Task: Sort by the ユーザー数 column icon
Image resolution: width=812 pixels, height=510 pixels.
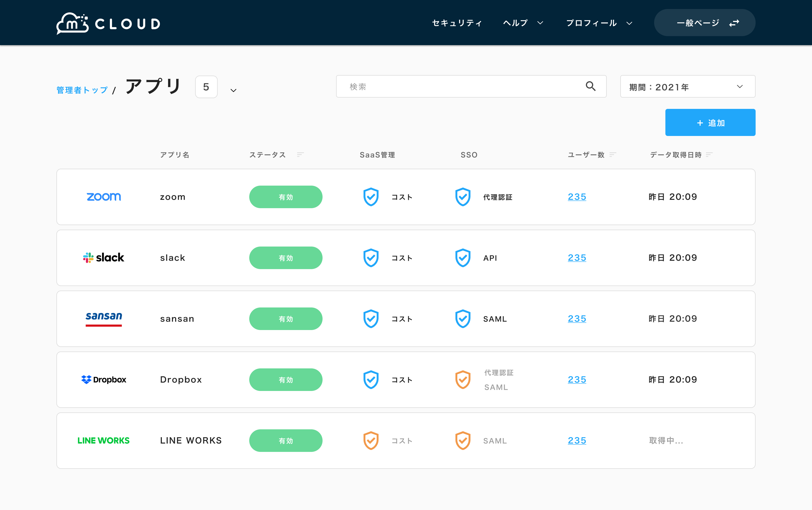Action: tap(613, 155)
